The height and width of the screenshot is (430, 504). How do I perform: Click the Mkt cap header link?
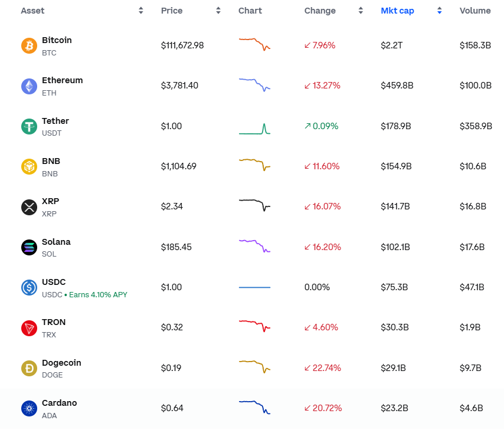click(397, 10)
